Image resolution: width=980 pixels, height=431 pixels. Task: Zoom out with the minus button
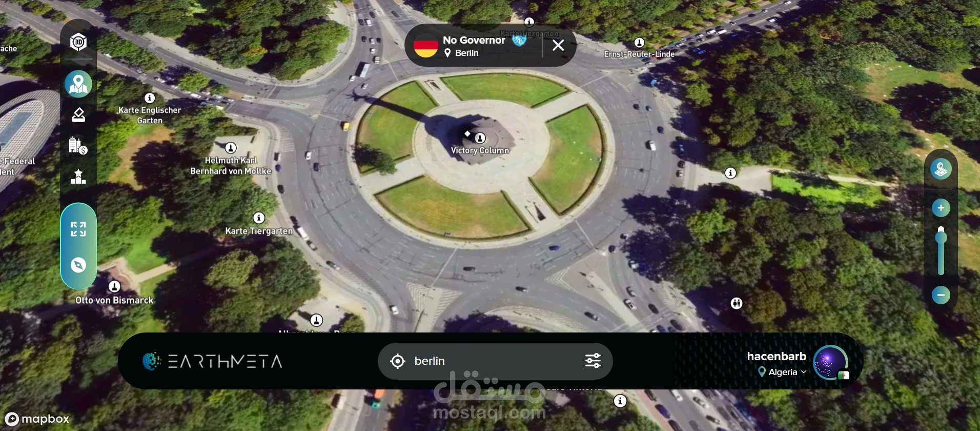[941, 295]
